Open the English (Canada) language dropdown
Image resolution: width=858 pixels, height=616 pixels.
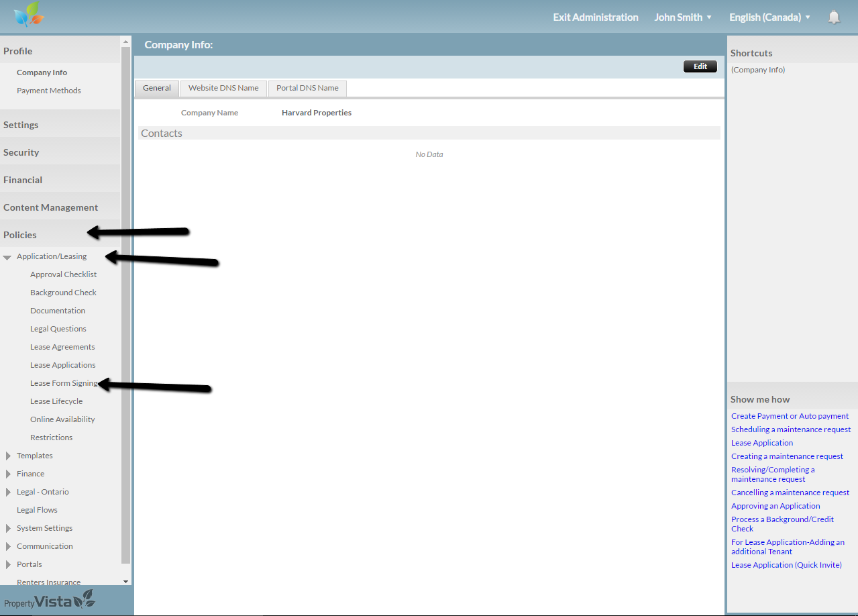pyautogui.click(x=769, y=17)
